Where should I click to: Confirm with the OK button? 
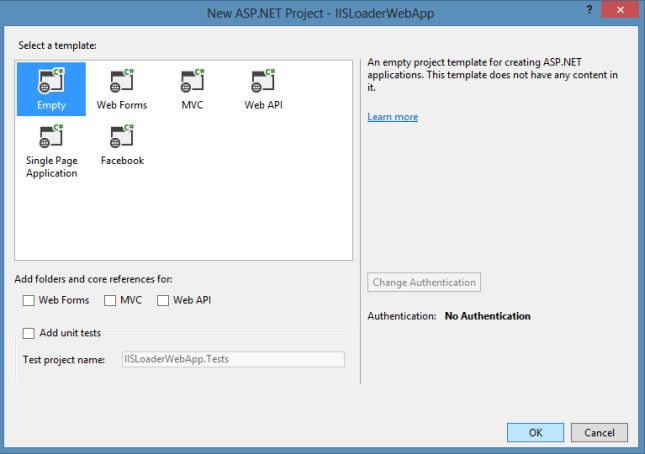coord(535,433)
